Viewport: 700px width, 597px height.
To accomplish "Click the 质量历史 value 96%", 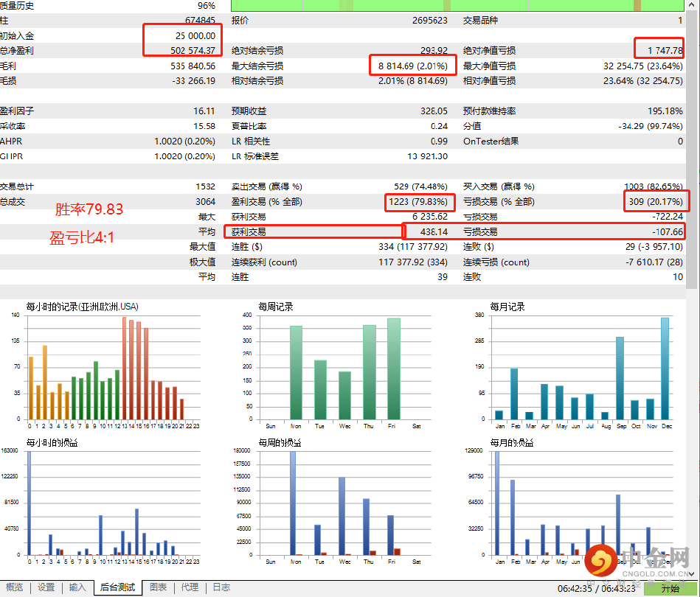I will coord(207,6).
